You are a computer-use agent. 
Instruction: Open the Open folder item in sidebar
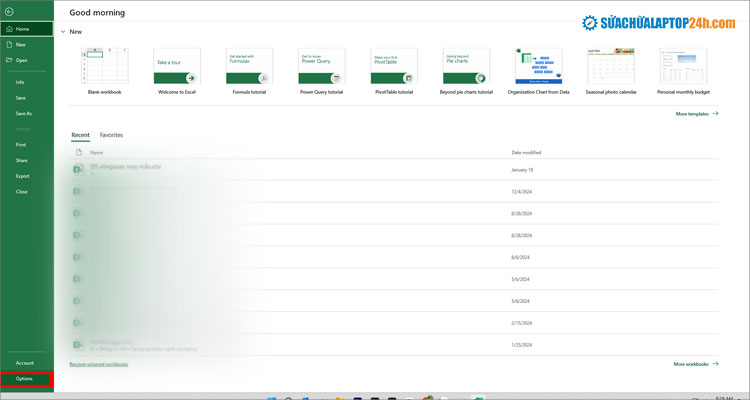(x=9, y=60)
